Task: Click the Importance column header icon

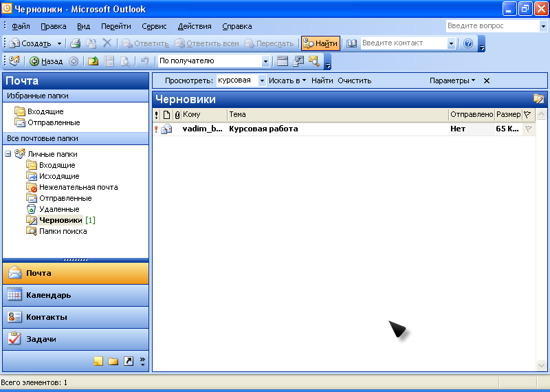Action: pos(157,114)
